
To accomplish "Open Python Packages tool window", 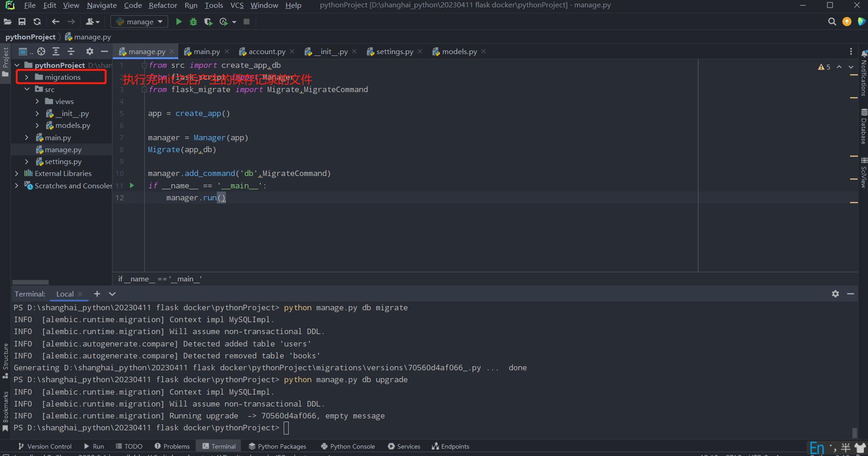I will [x=277, y=446].
